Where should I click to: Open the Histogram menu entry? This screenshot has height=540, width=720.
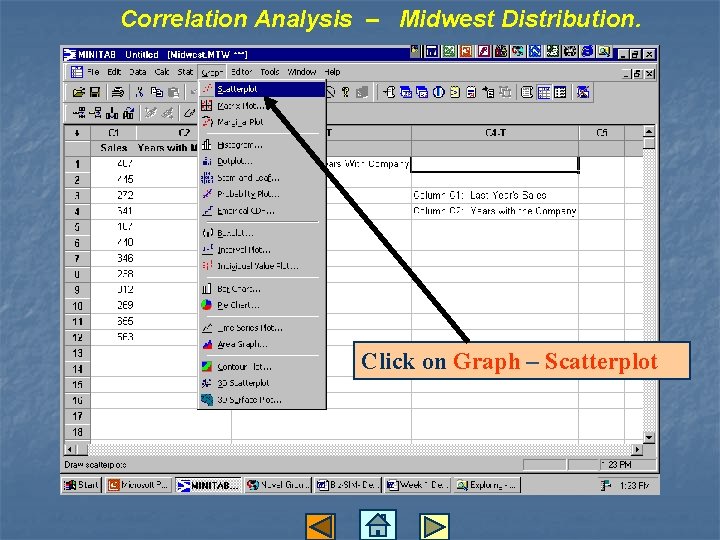pos(260,145)
